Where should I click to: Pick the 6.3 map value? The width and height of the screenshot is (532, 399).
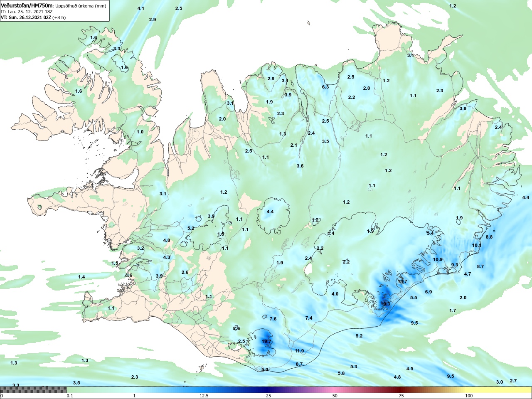click(x=325, y=87)
